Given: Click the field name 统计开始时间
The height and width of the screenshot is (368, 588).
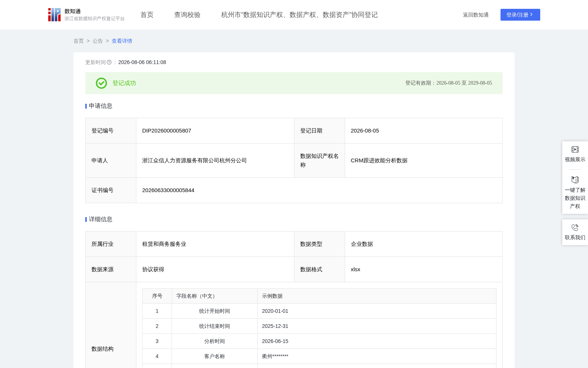Looking at the screenshot, I should (x=215, y=311).
